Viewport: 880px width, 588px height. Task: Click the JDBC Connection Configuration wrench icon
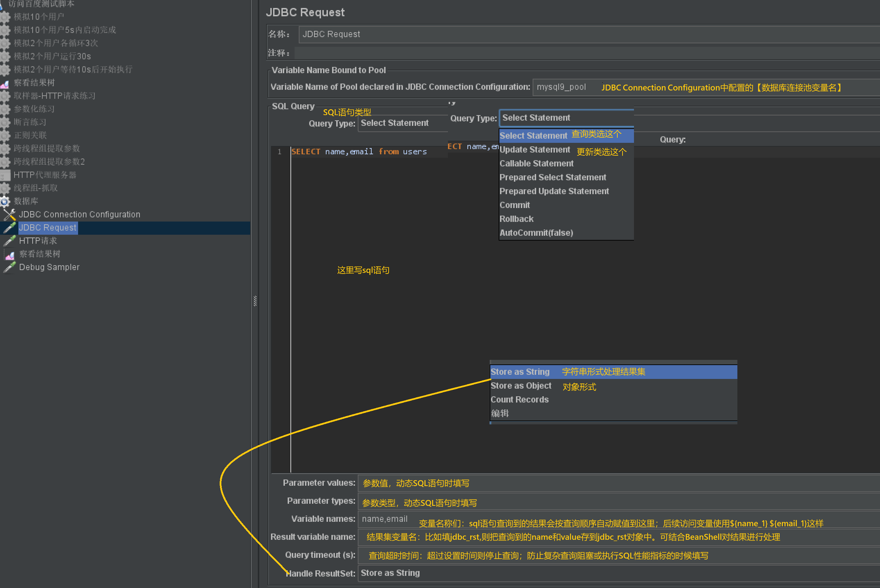coord(9,215)
